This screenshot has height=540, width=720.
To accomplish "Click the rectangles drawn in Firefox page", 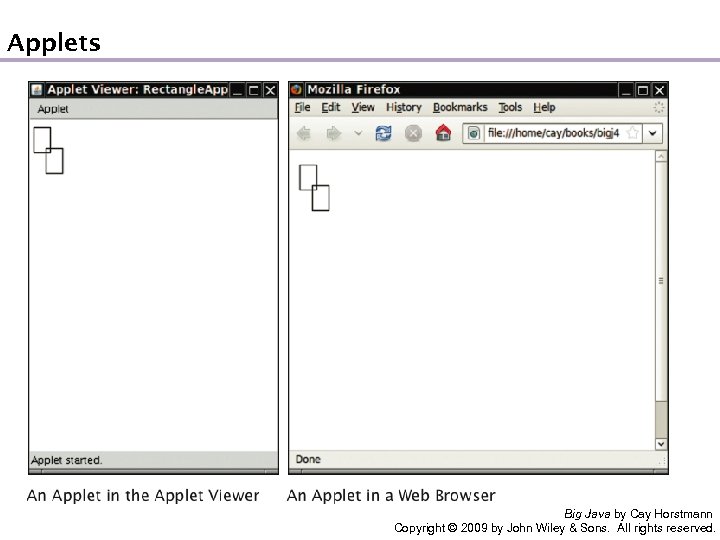I will (x=314, y=188).
